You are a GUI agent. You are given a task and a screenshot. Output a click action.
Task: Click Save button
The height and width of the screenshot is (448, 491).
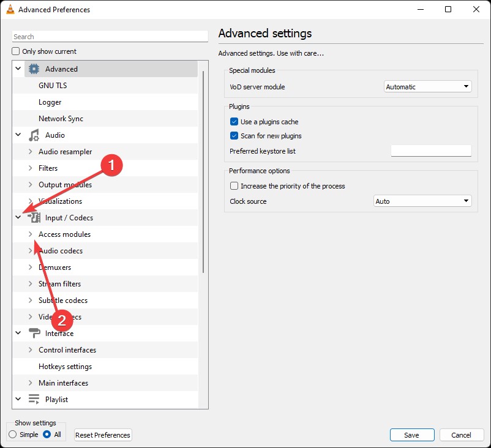coord(412,435)
